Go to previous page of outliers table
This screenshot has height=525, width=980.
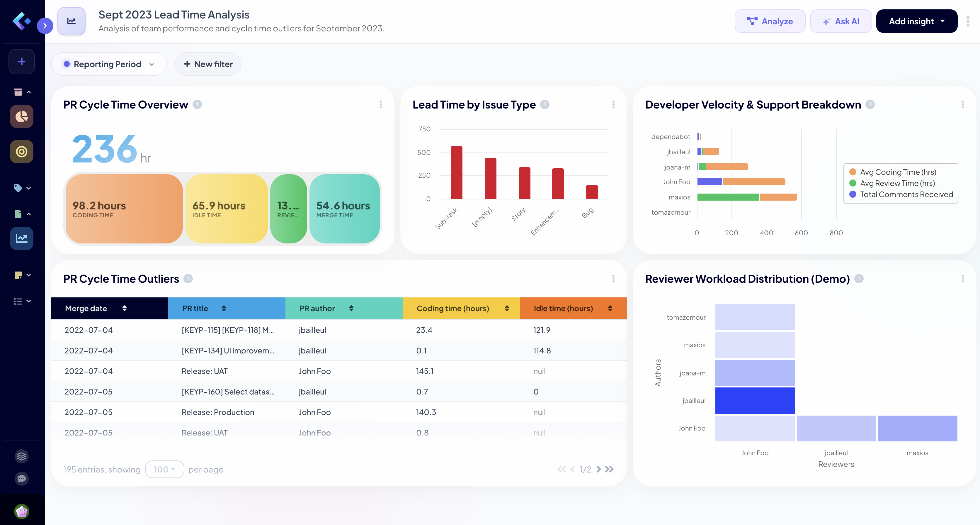pos(573,469)
